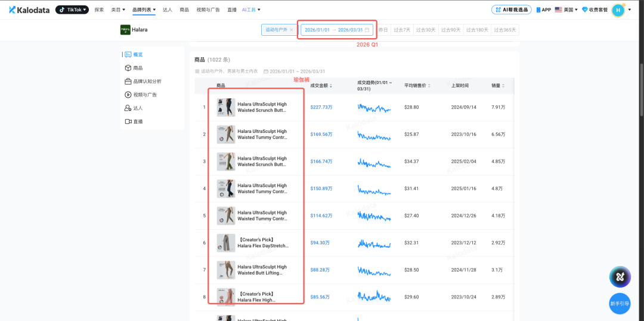Click the AI帮我选品 button
Image resolution: width=644 pixels, height=321 pixels.
[x=512, y=10]
